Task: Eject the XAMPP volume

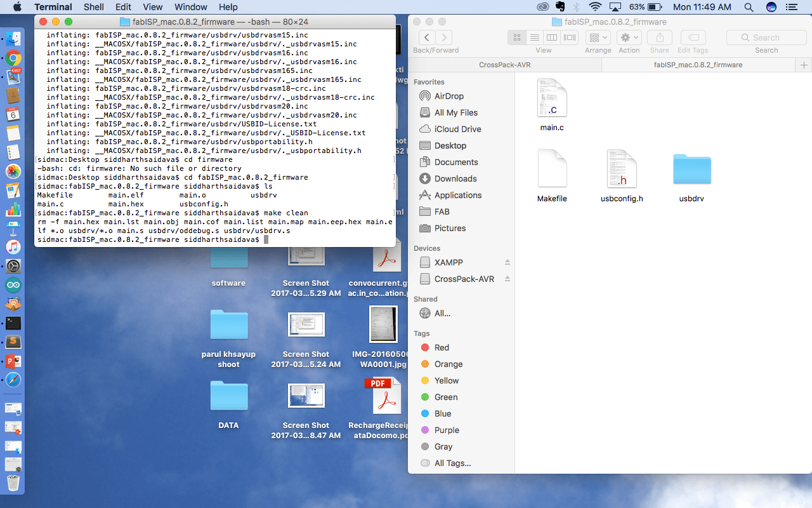Action: coord(507,262)
